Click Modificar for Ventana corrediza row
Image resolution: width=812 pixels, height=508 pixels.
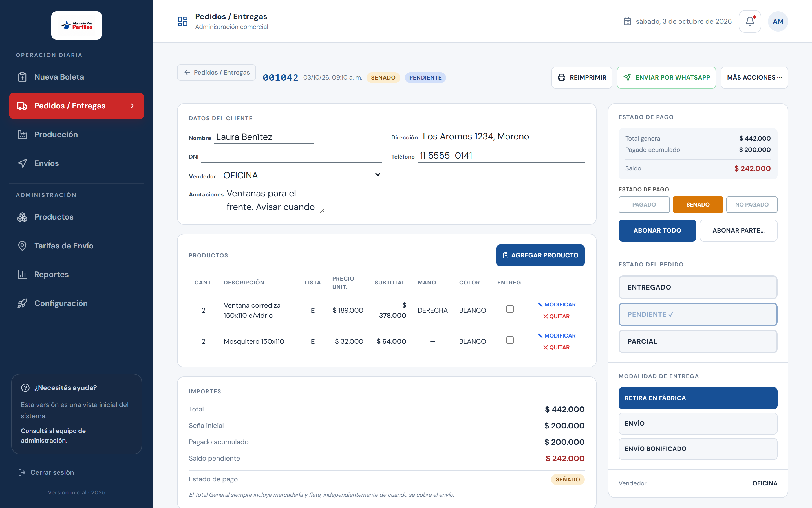click(556, 305)
